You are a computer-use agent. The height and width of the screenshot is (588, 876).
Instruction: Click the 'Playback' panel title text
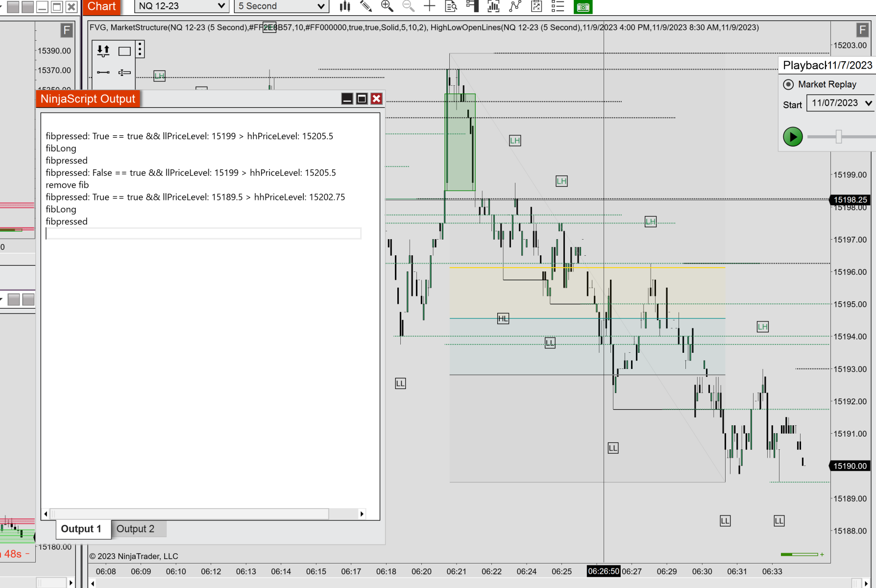point(804,65)
